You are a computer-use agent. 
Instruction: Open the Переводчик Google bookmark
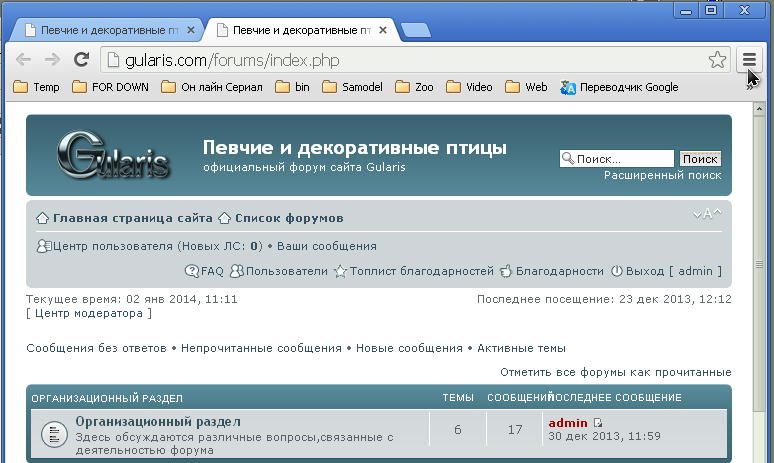620,87
